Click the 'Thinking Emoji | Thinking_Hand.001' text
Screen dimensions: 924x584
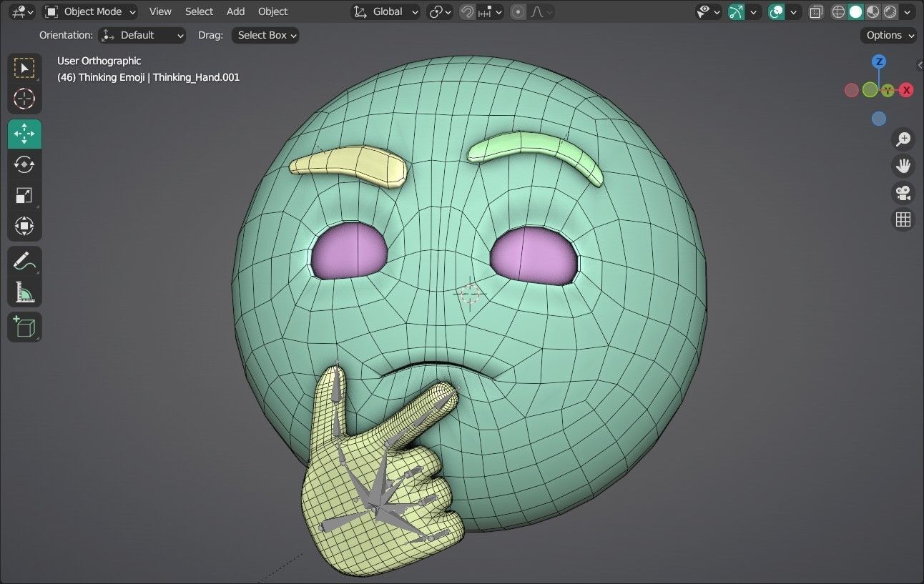tap(159, 77)
